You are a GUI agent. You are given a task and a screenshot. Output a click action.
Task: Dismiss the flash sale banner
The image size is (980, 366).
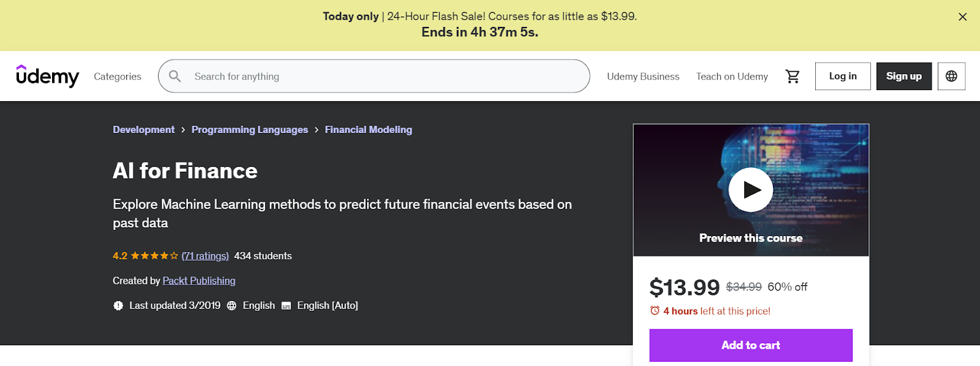[x=962, y=17]
